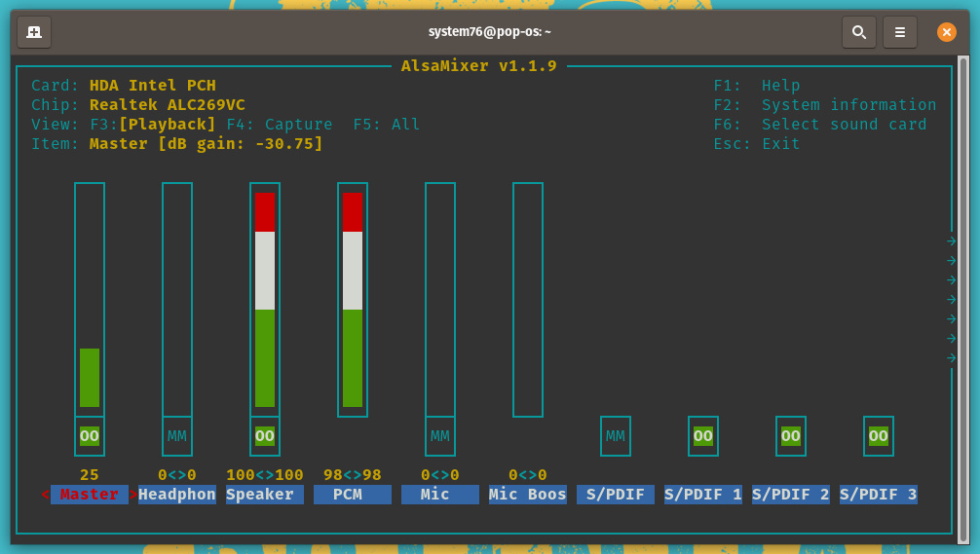Viewport: 980px width, 554px height.
Task: Click the system76@pop-os window title
Action: pyautogui.click(x=489, y=32)
